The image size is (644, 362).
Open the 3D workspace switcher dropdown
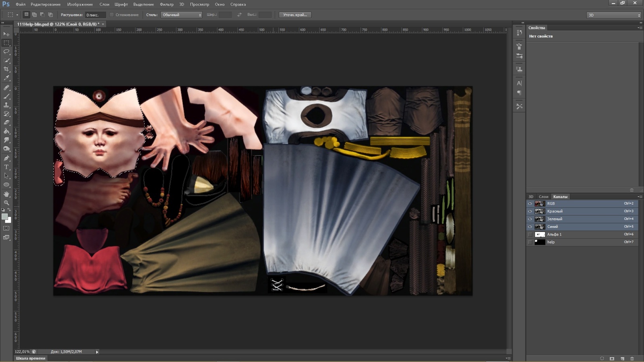click(614, 15)
